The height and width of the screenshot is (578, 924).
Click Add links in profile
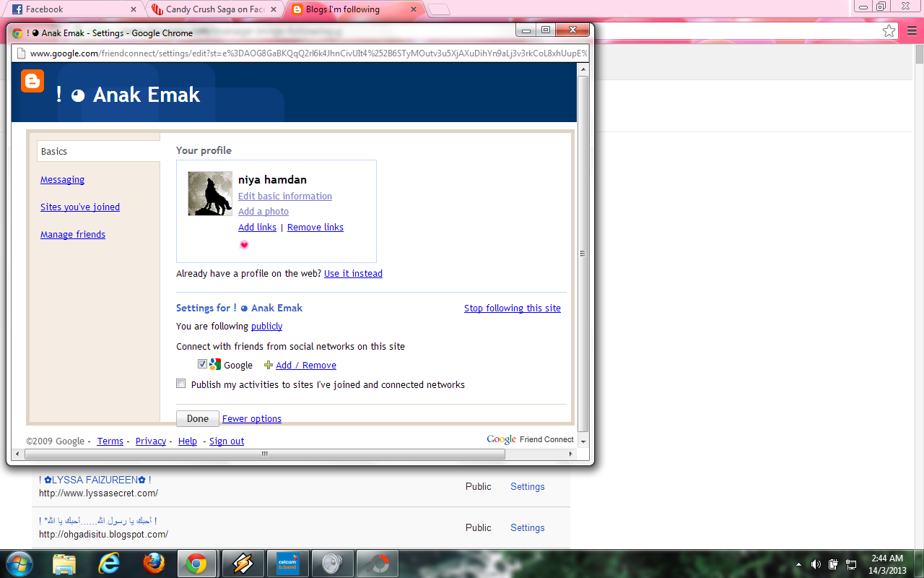[x=257, y=227]
